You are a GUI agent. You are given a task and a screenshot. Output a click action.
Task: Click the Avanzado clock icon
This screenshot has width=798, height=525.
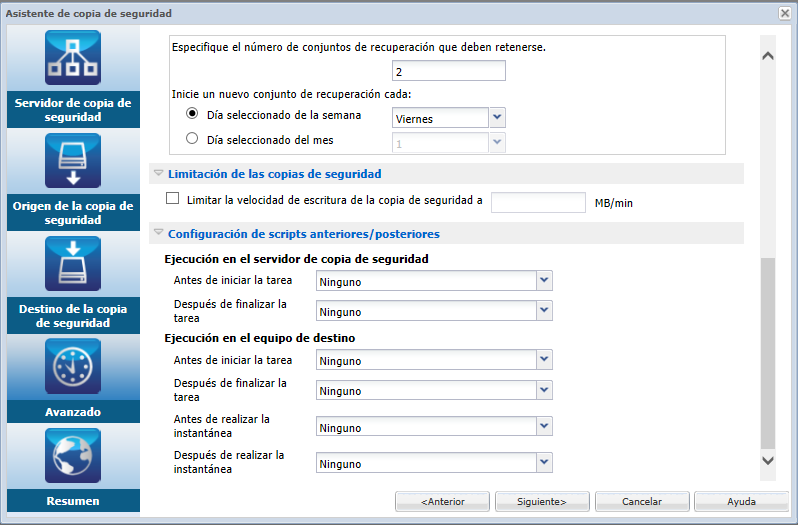coord(73,366)
